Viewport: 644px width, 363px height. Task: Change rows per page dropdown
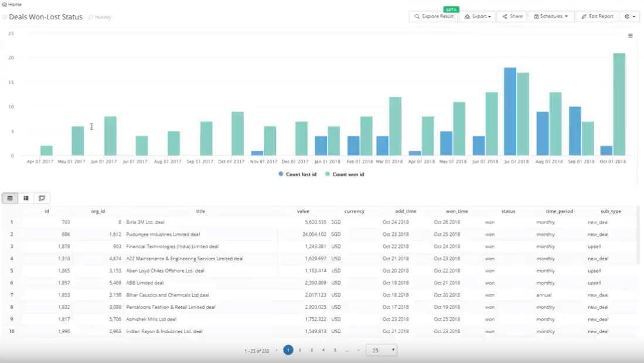point(381,350)
